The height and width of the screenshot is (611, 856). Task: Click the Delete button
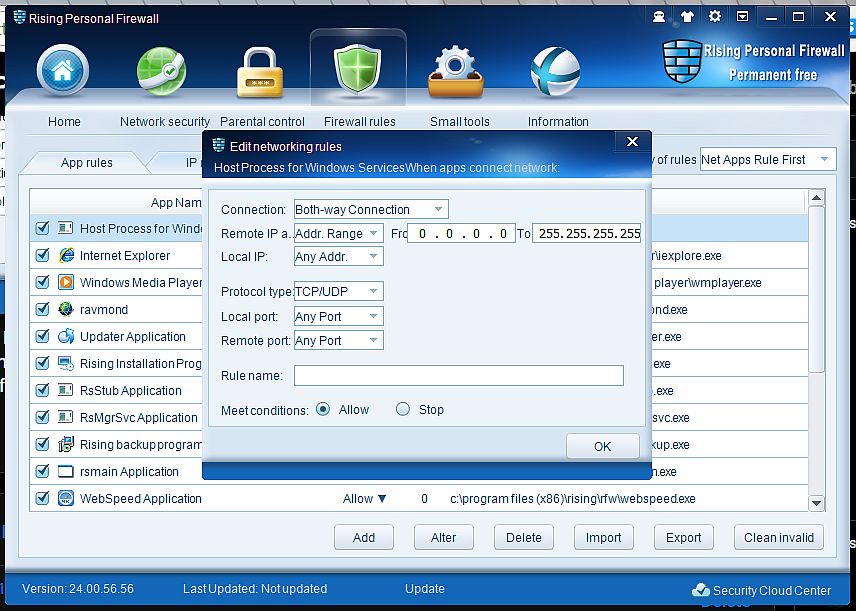[524, 537]
